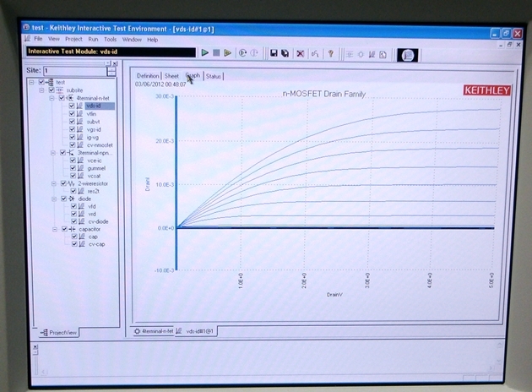Click the Site number input field
The width and height of the screenshot is (532, 392).
pos(75,71)
